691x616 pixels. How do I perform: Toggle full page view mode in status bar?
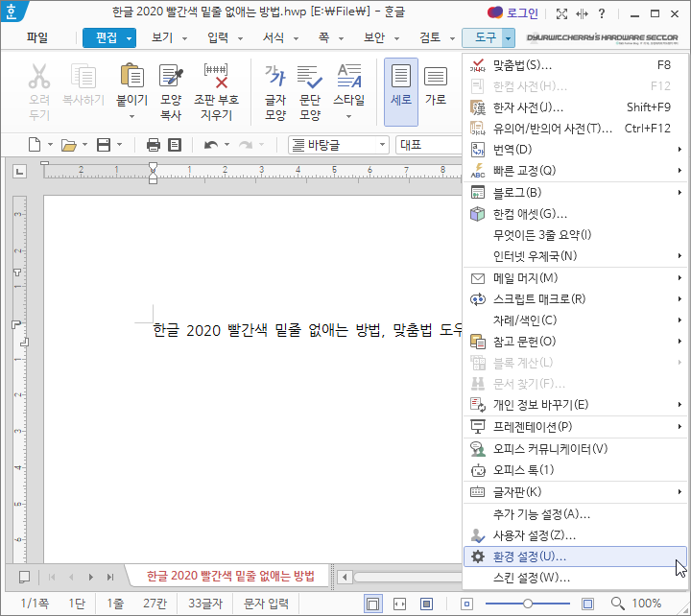click(426, 604)
